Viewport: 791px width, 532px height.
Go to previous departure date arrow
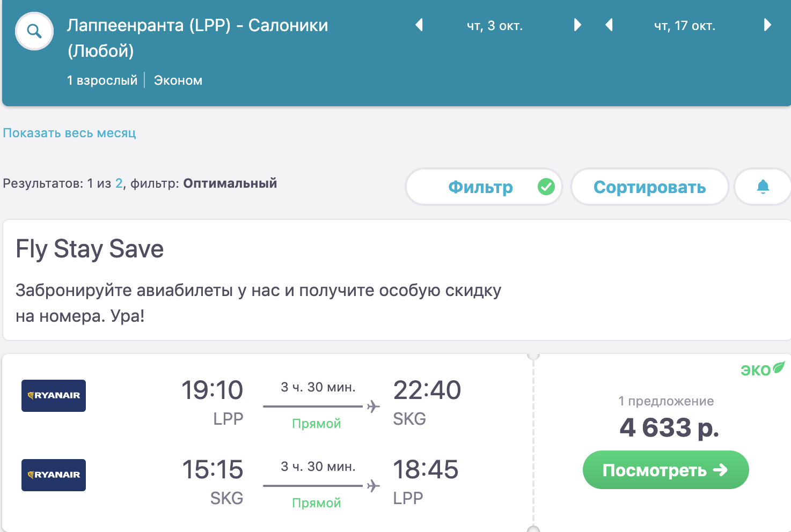point(419,25)
